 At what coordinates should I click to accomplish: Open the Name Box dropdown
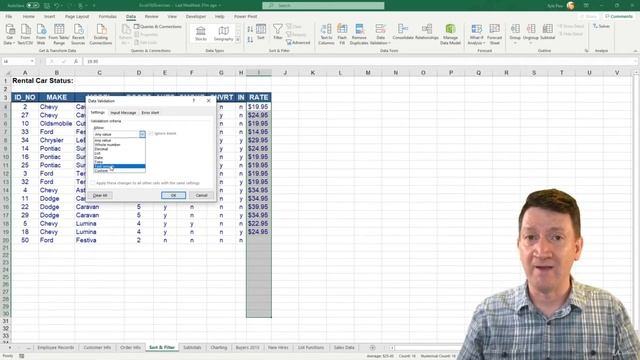click(x=32, y=61)
